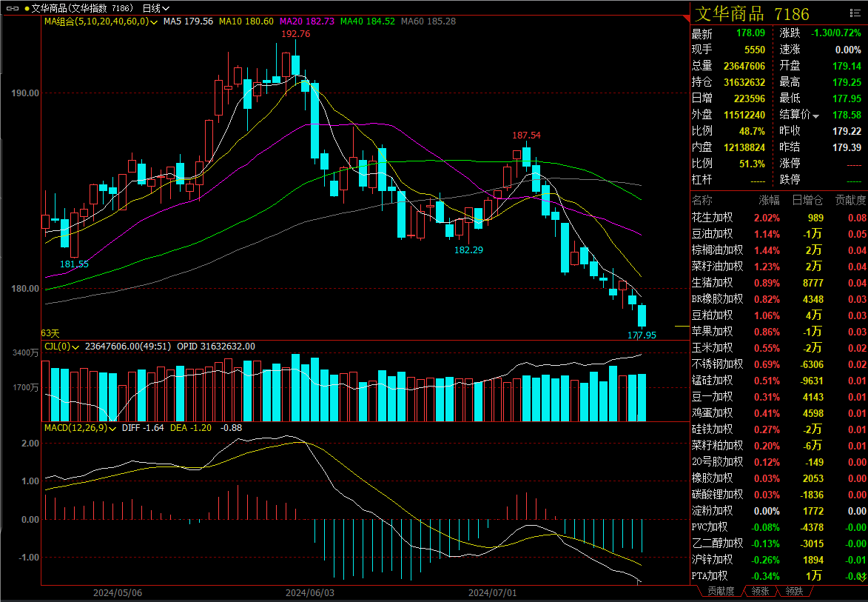Click the 2024/05/06 date on time axis
This screenshot has height=602, width=868.
tap(118, 592)
